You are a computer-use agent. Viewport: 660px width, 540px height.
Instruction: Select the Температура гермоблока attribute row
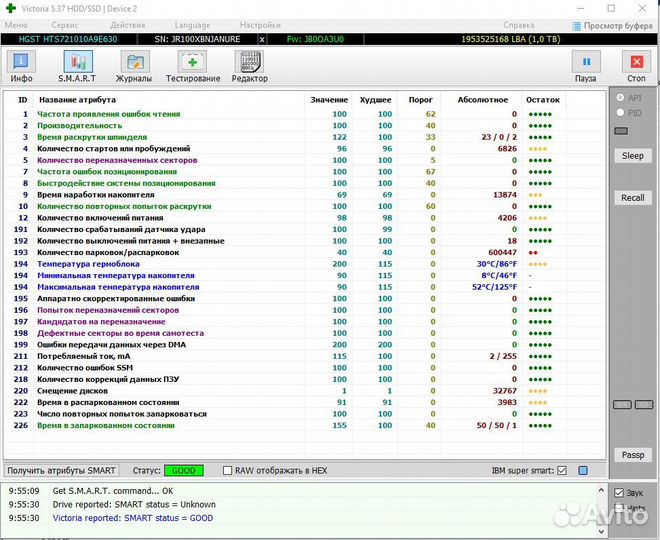[x=88, y=263]
